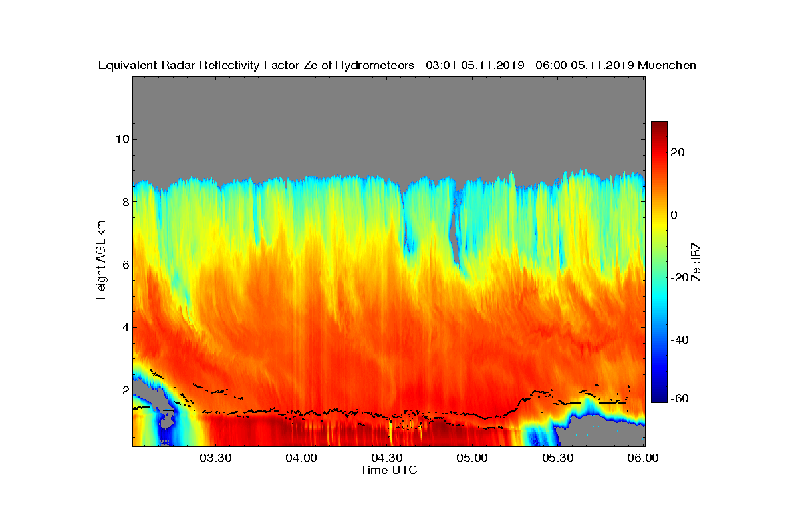Click the '04:30' time tick label
The height and width of the screenshot is (532, 798).
(x=387, y=458)
